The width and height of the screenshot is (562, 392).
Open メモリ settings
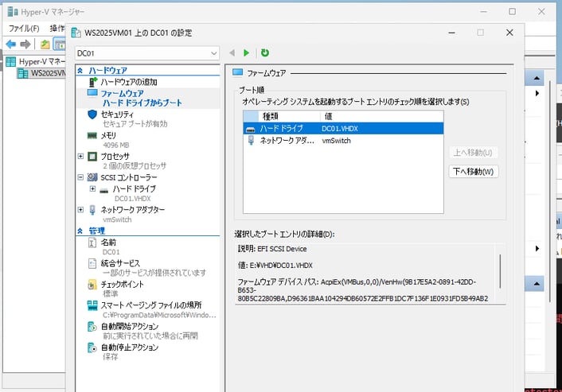click(x=108, y=136)
